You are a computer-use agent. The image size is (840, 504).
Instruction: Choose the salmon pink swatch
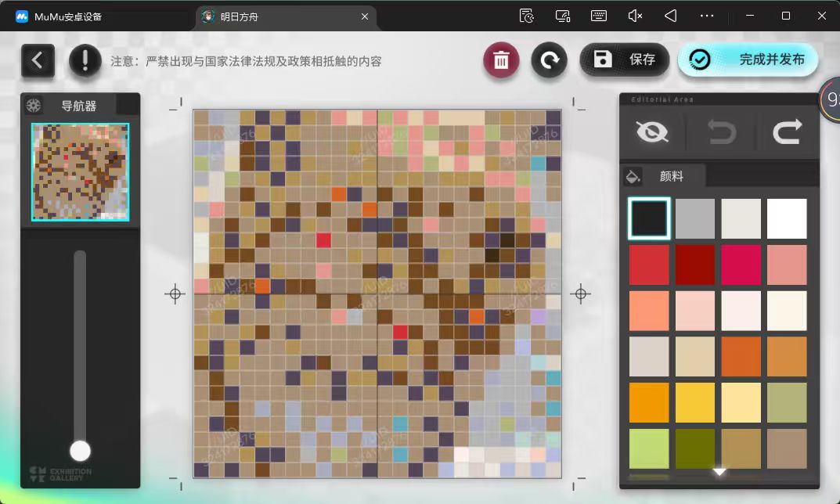pyautogui.click(x=787, y=265)
